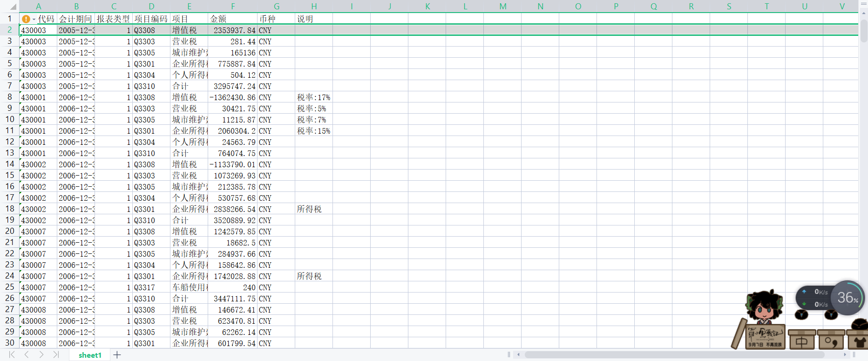
Task: Click the vertical scrollbar thumb
Action: 864,31
